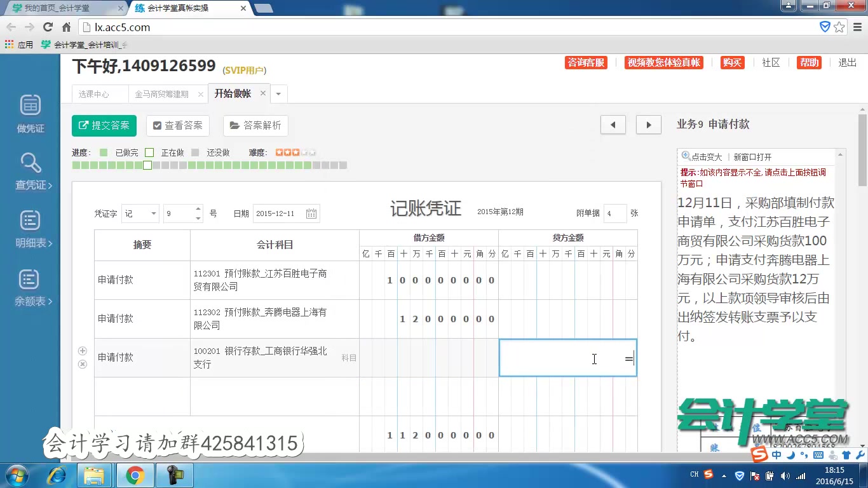The width and height of the screenshot is (868, 488).
Task: Click the 提交答案 submit button
Action: pyautogui.click(x=104, y=125)
